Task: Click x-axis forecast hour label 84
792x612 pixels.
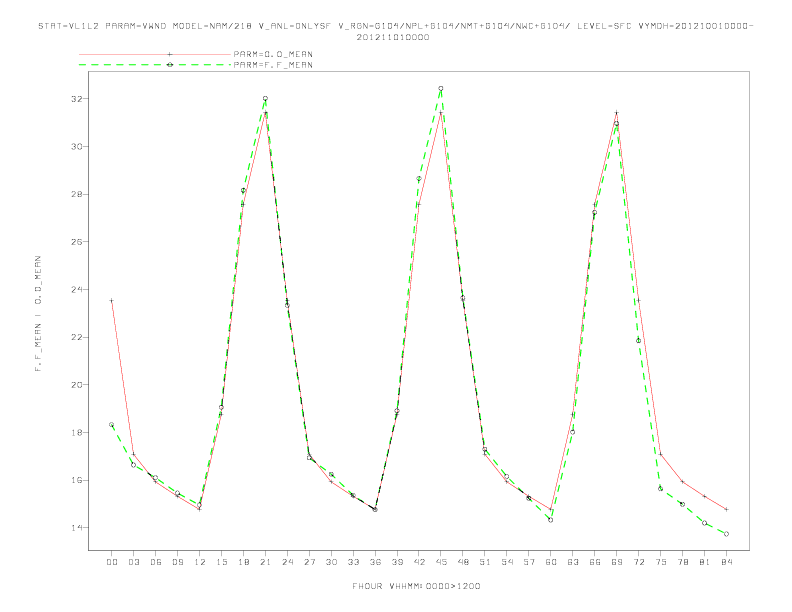Action: (x=726, y=562)
